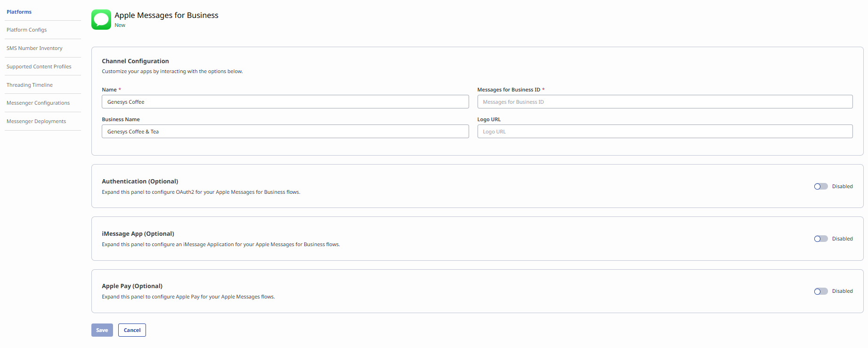Select the Business Name input field
The image size is (868, 348).
pos(285,132)
